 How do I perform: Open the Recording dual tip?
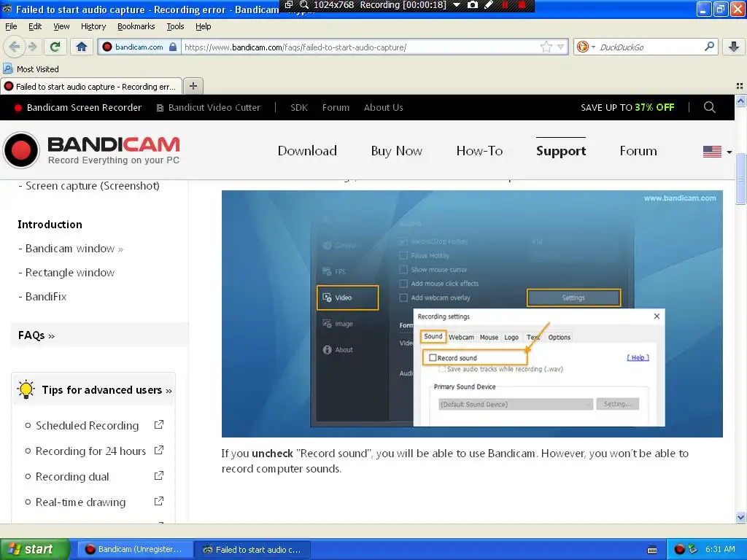point(72,477)
